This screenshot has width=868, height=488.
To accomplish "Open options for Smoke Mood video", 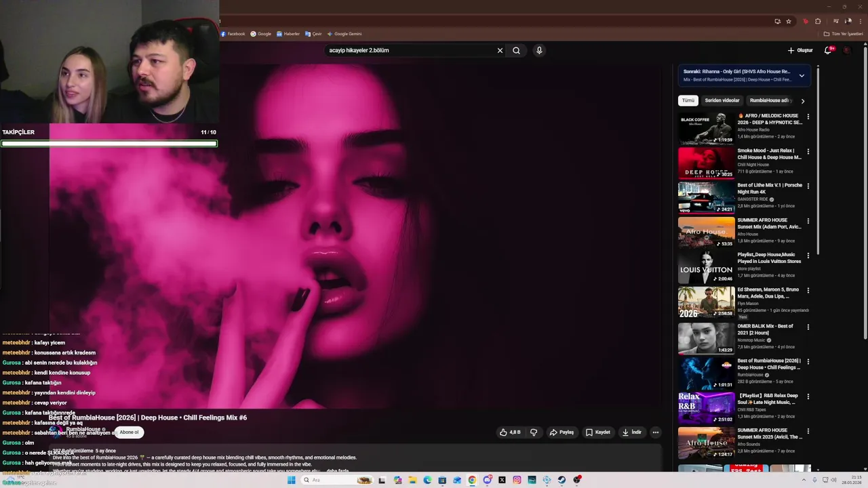I will pyautogui.click(x=808, y=151).
